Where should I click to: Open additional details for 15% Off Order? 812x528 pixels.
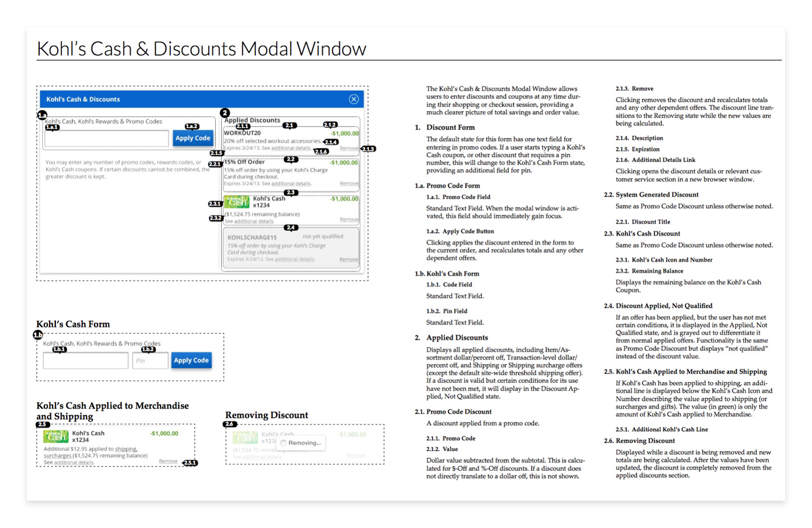tap(290, 184)
